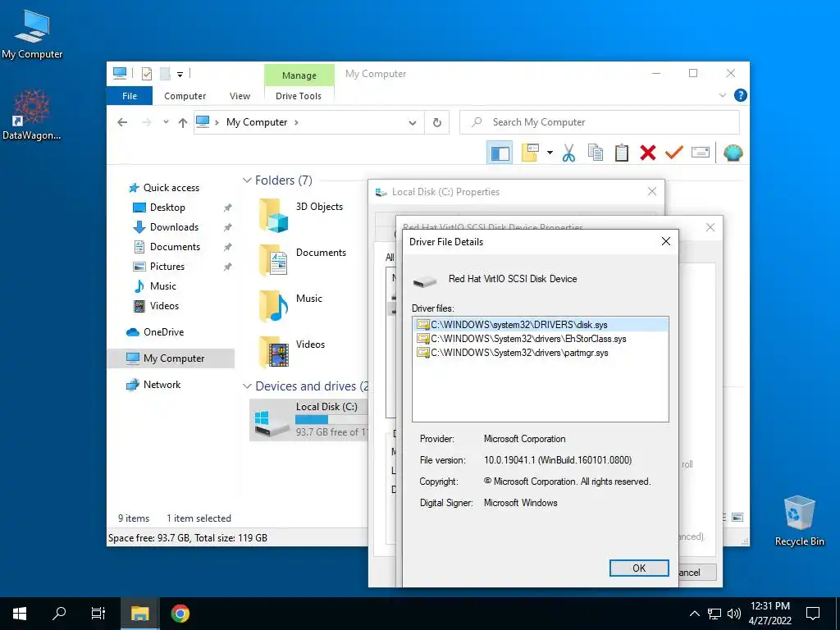
Task: Select the partmgr.sys driver file row
Action: click(x=540, y=353)
